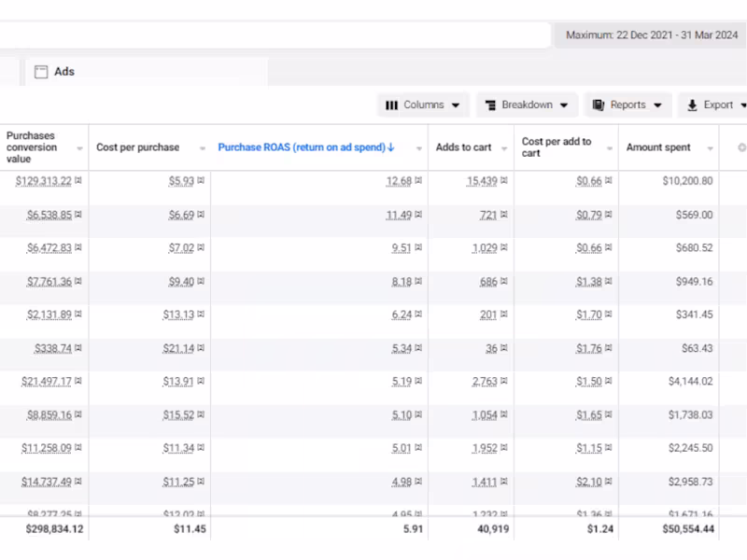Click the Ads tab icon

41,72
